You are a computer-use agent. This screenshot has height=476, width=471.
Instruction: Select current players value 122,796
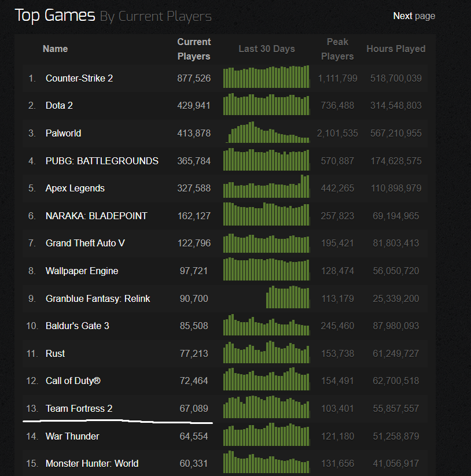tap(194, 243)
